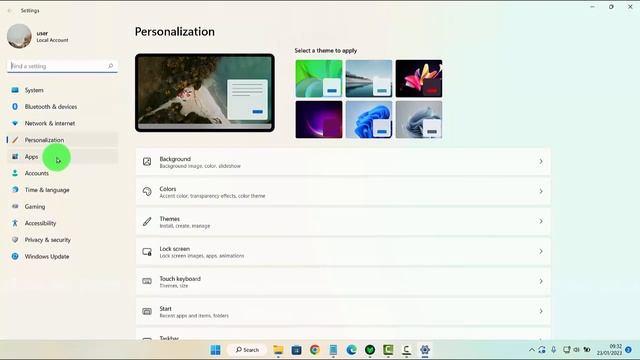The height and width of the screenshot is (360, 640).
Task: Click the Find a setting search box
Action: (62, 66)
